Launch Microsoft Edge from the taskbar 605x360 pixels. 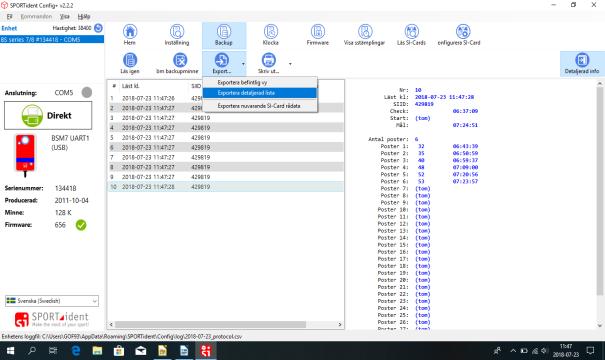(76, 351)
